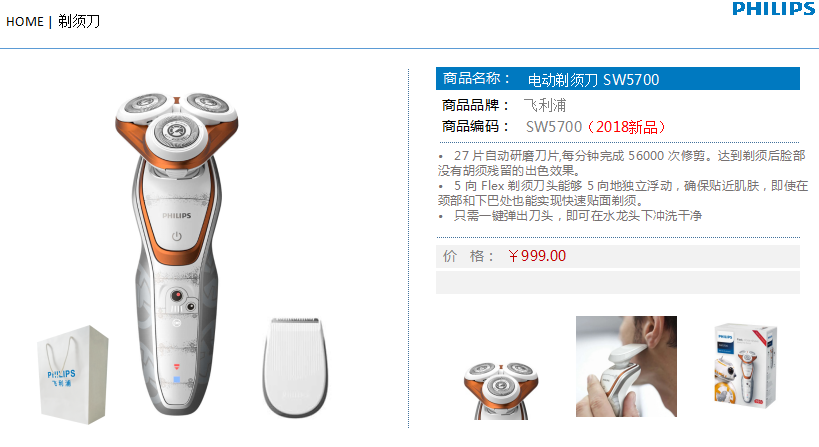Click the red 2018新品 label
Viewport: 819px width, 447px height.
tap(626, 127)
